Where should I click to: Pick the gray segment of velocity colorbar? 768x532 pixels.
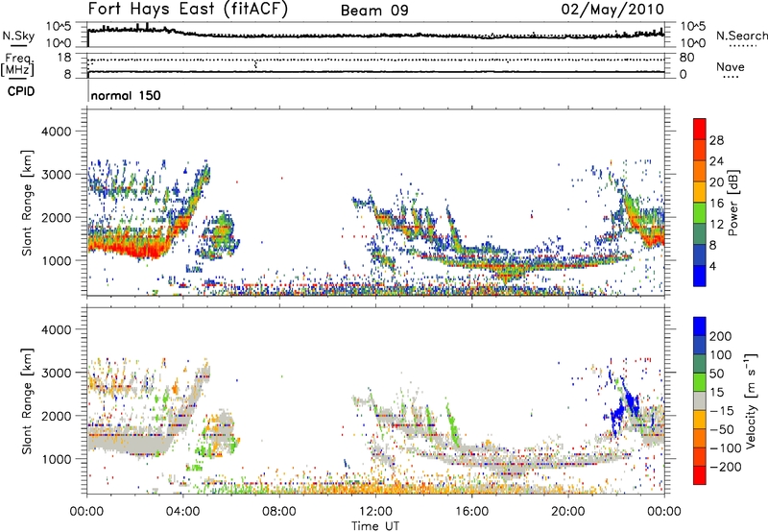pyautogui.click(x=700, y=400)
